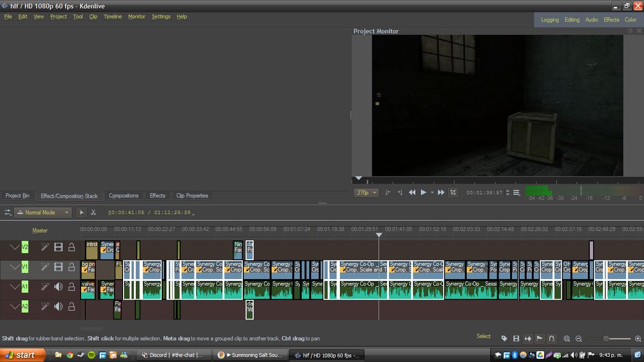Switch to the Project Bin tab
Image resolution: width=644 pixels, height=362 pixels.
point(17,196)
